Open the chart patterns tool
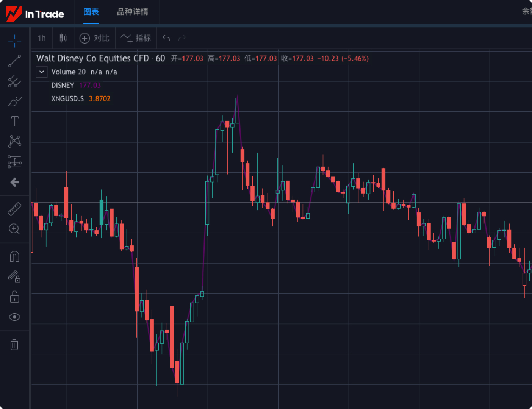532x409 pixels. pyautogui.click(x=15, y=141)
